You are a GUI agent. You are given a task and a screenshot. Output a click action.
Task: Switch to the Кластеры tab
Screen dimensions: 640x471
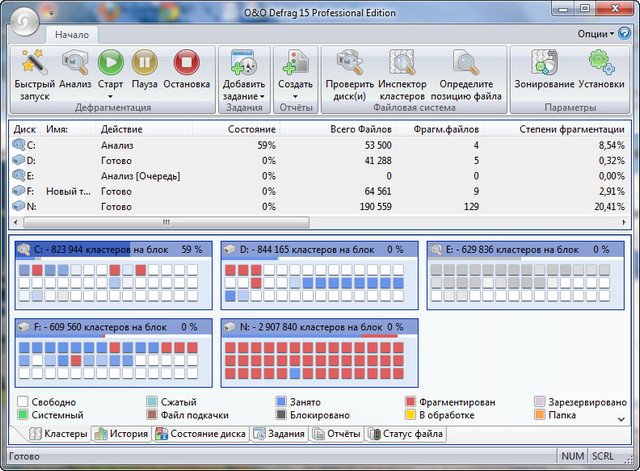59,434
